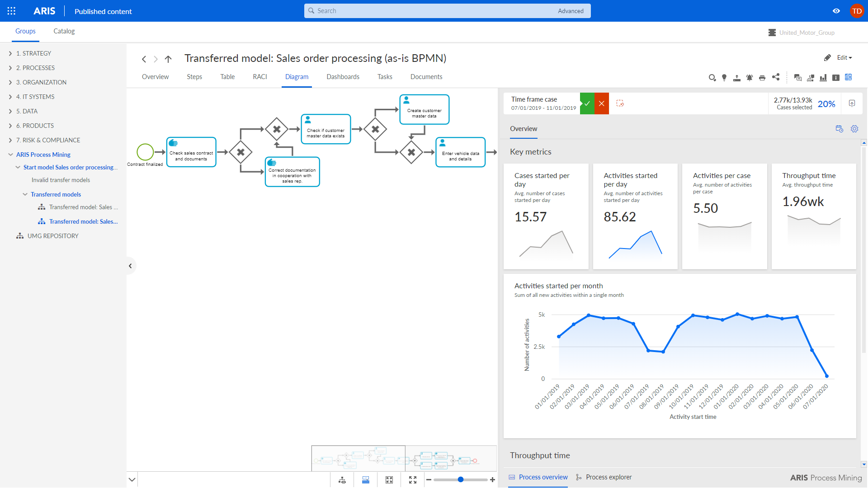Screen dimensions: 868x488
Task: Collapse the ARIS Process Mining tree node
Action: click(10, 155)
